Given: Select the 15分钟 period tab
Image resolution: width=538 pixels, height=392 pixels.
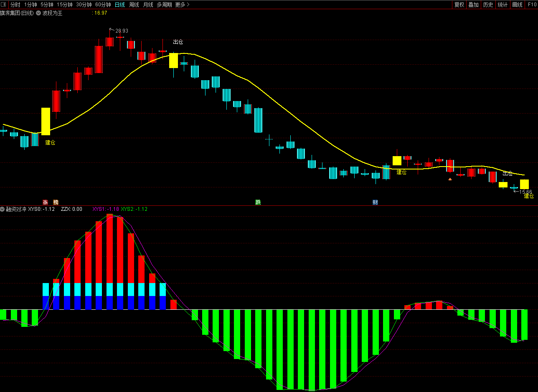Looking at the screenshot, I should (x=64, y=5).
